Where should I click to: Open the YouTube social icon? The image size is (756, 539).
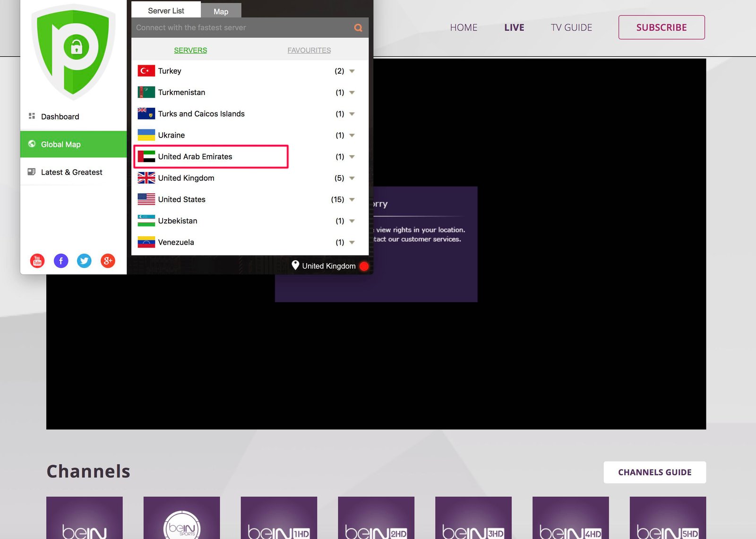pyautogui.click(x=37, y=260)
